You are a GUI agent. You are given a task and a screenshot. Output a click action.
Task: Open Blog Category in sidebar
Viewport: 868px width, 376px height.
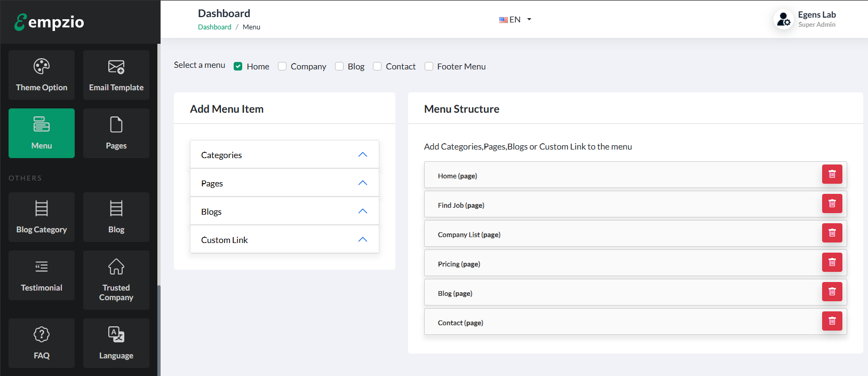point(42,217)
